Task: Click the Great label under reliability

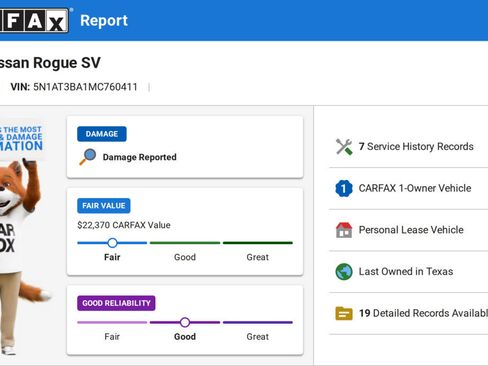Action: (258, 337)
